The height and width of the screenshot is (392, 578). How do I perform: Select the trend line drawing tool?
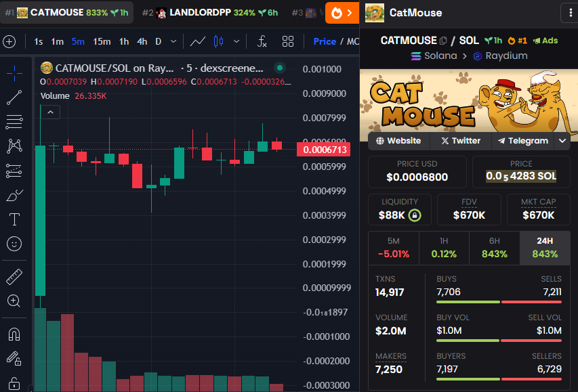14,97
